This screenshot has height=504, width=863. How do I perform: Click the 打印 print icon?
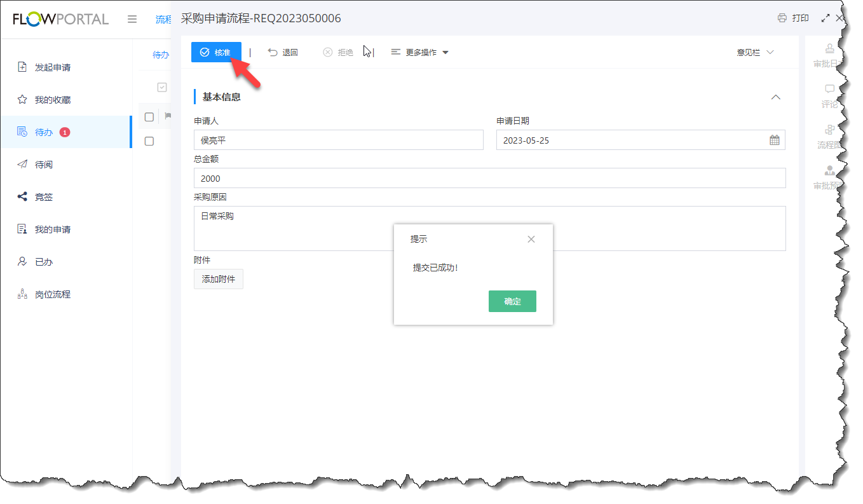(782, 18)
